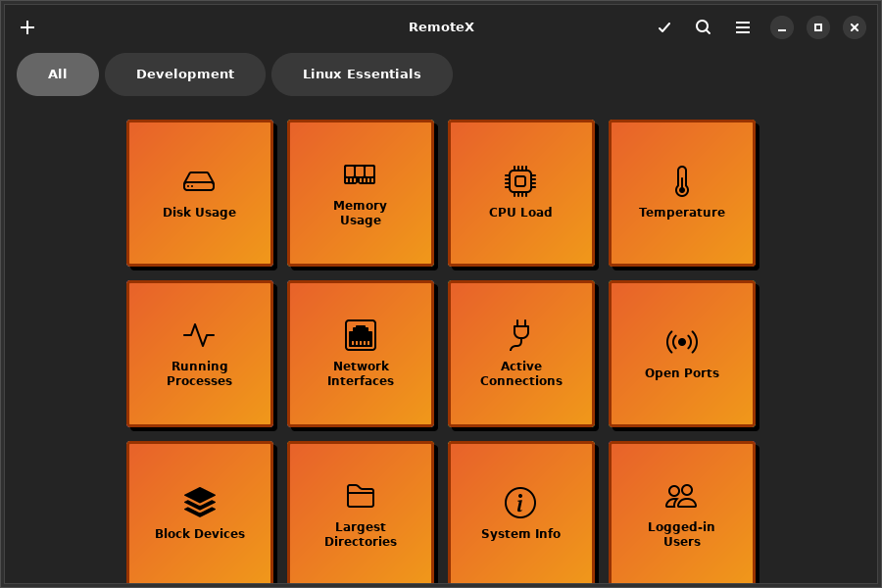Open the Block Devices layers icon

pyautogui.click(x=199, y=502)
